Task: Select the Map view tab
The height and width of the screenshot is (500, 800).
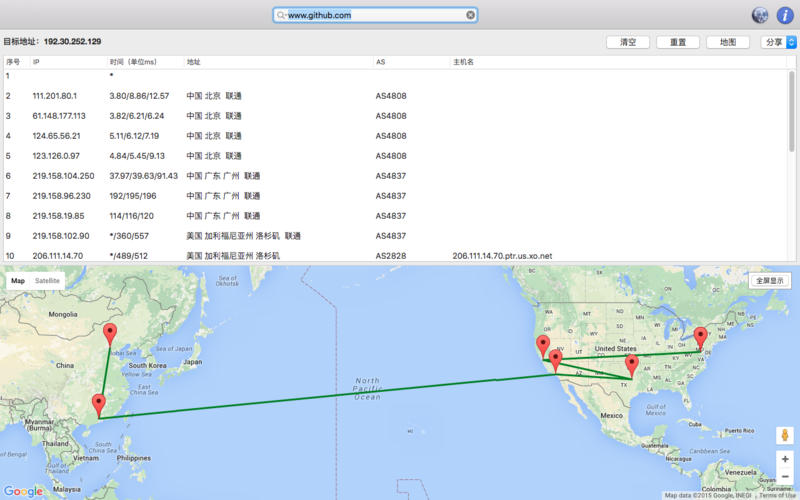Action: [x=18, y=281]
